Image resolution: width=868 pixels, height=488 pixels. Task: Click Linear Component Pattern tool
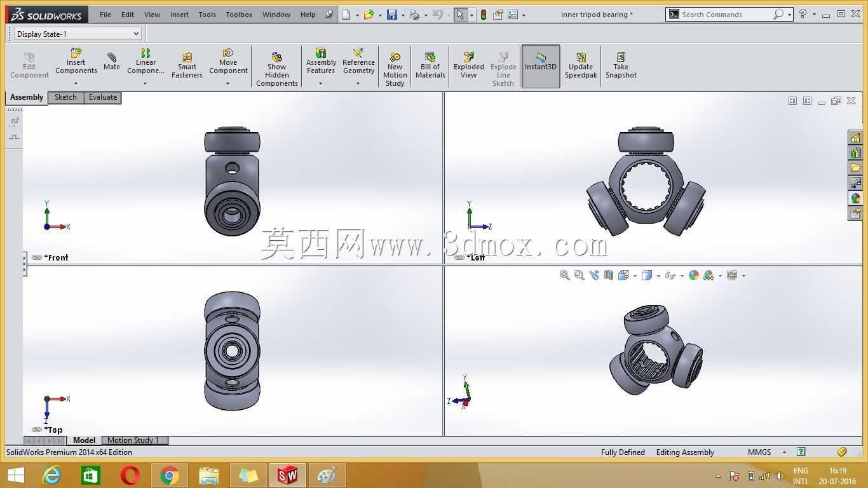pyautogui.click(x=146, y=62)
